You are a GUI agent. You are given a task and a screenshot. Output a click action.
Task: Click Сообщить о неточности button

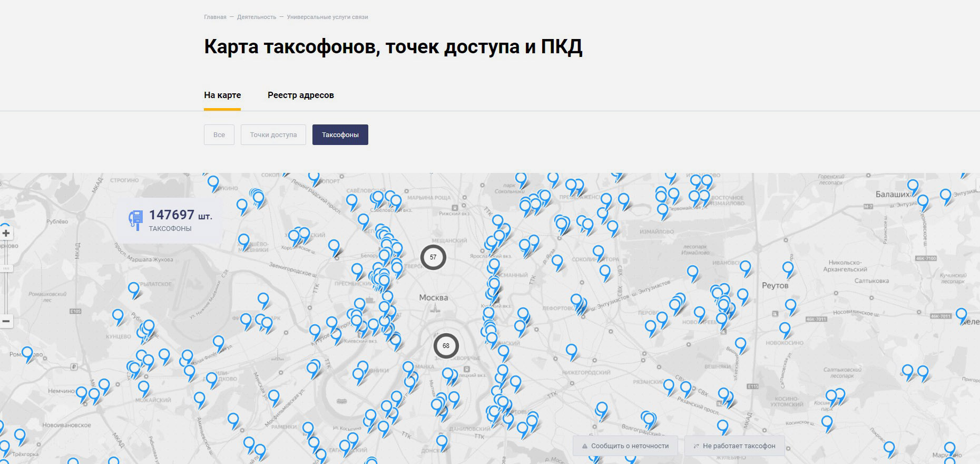(625, 446)
